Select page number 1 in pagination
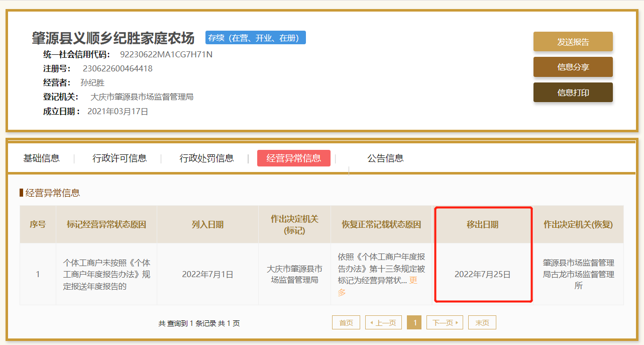Image resolution: width=644 pixels, height=345 pixels. (x=414, y=323)
